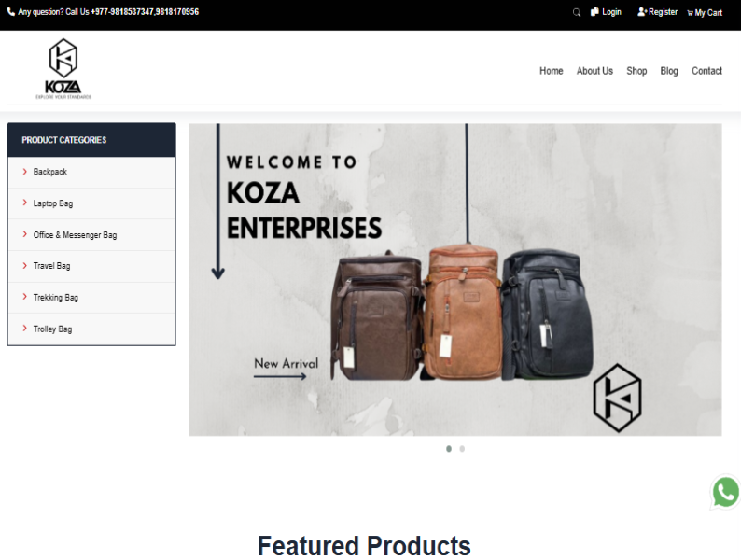Select Laptop Bag category

[x=53, y=203]
